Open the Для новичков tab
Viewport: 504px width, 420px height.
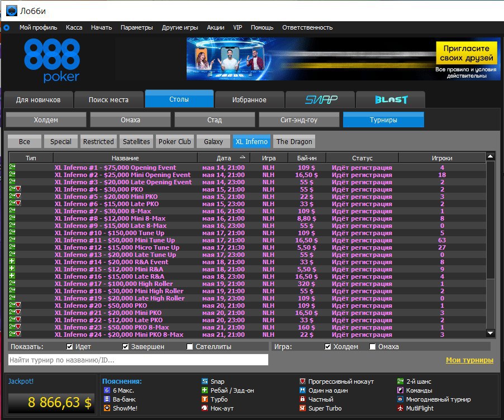coord(38,99)
